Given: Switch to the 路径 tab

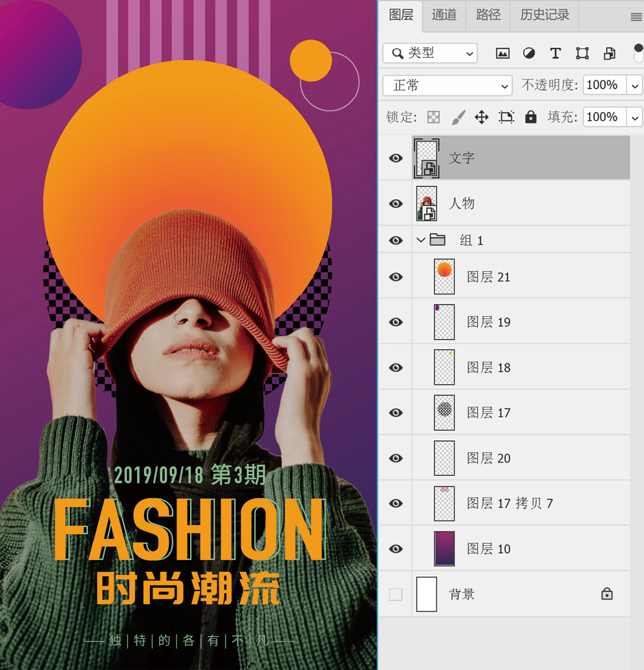Looking at the screenshot, I should [488, 16].
